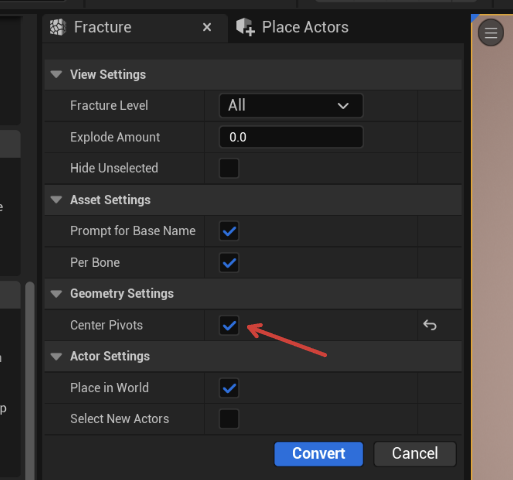This screenshot has width=513, height=480.
Task: Toggle the Hide Unselected checkbox
Action: [229, 168]
